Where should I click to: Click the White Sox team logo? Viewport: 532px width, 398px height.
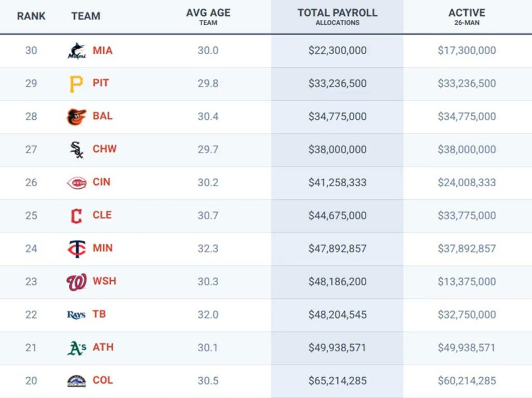click(76, 149)
